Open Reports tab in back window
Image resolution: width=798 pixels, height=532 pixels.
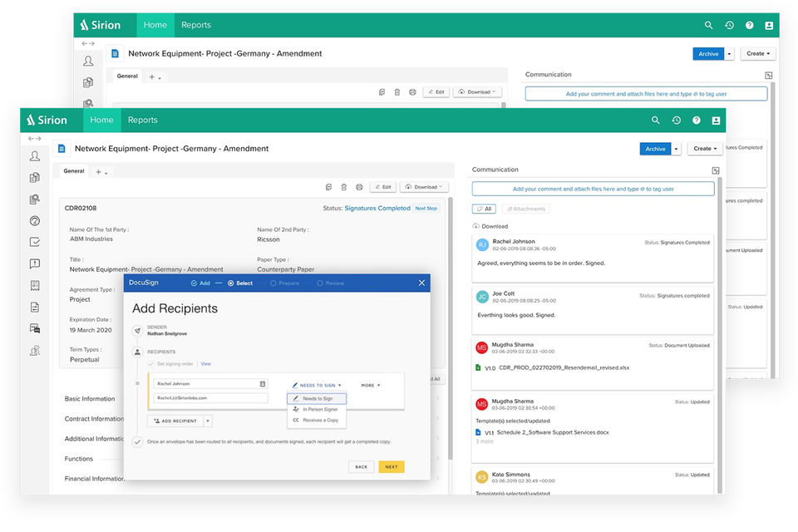pos(196,25)
